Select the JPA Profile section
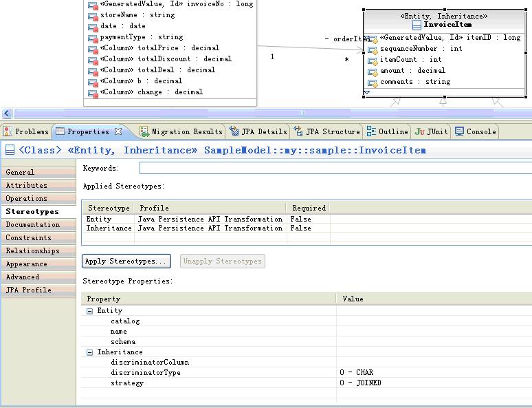The image size is (532, 408). click(38, 290)
